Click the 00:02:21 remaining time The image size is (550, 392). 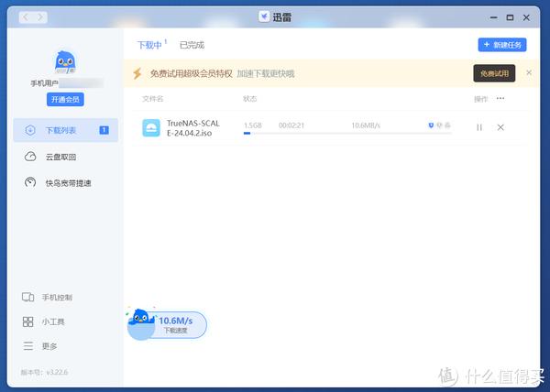(x=291, y=125)
